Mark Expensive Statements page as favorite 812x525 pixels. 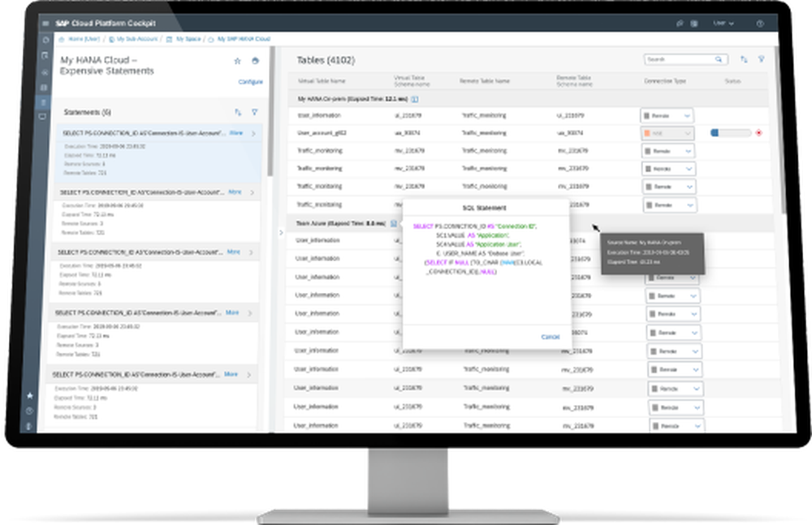238,61
